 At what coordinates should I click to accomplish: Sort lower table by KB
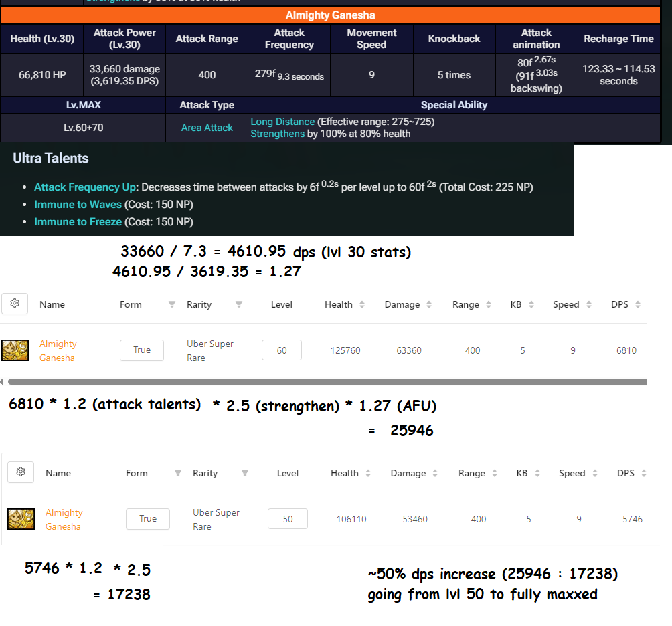click(537, 473)
